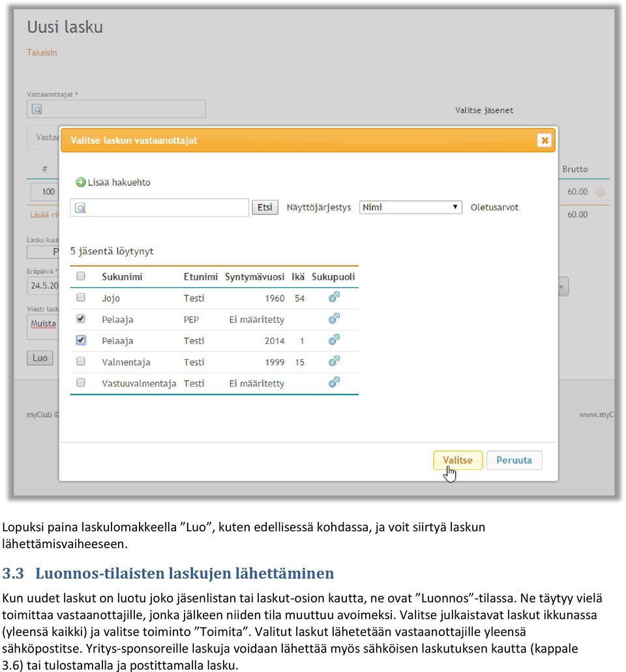This screenshot has width=626, height=672.
Task: Sort by Etunimi column header
Action: (201, 277)
